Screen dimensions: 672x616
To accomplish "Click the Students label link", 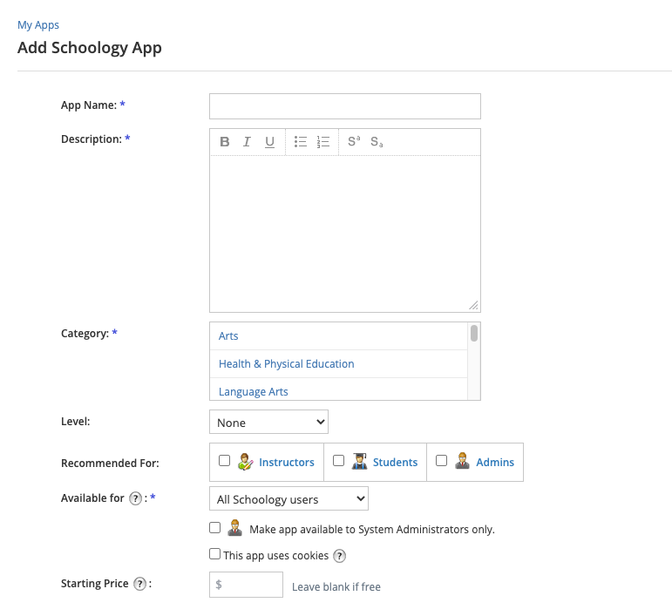I will (395, 462).
